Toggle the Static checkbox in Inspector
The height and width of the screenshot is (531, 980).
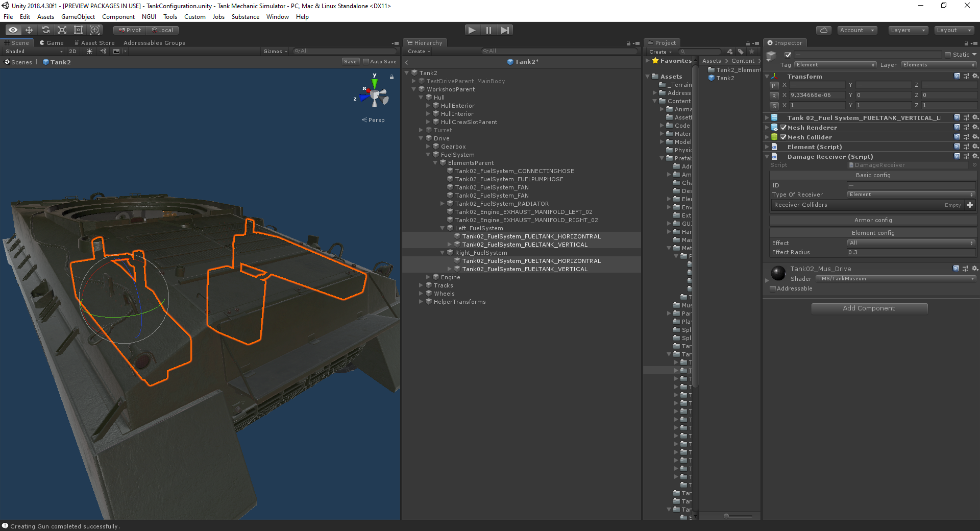948,55
